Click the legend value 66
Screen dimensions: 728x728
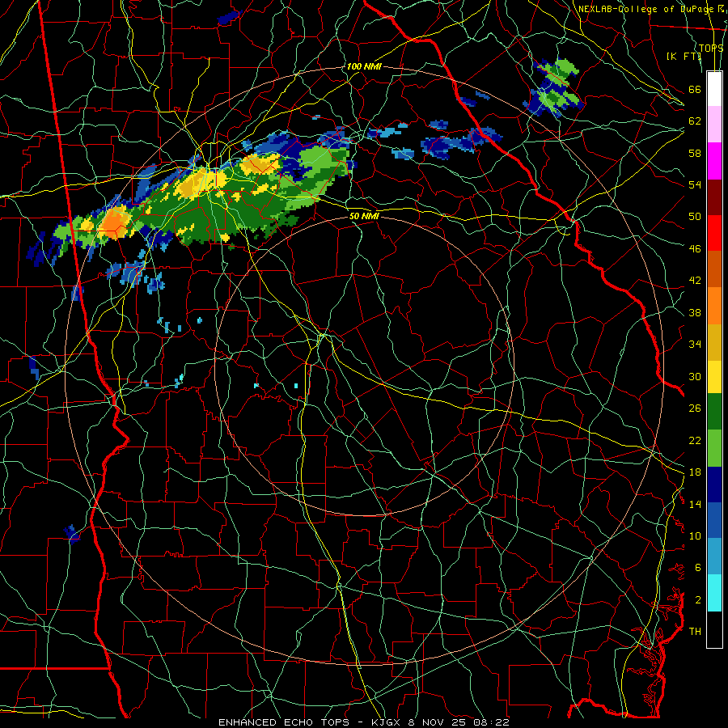(x=695, y=89)
